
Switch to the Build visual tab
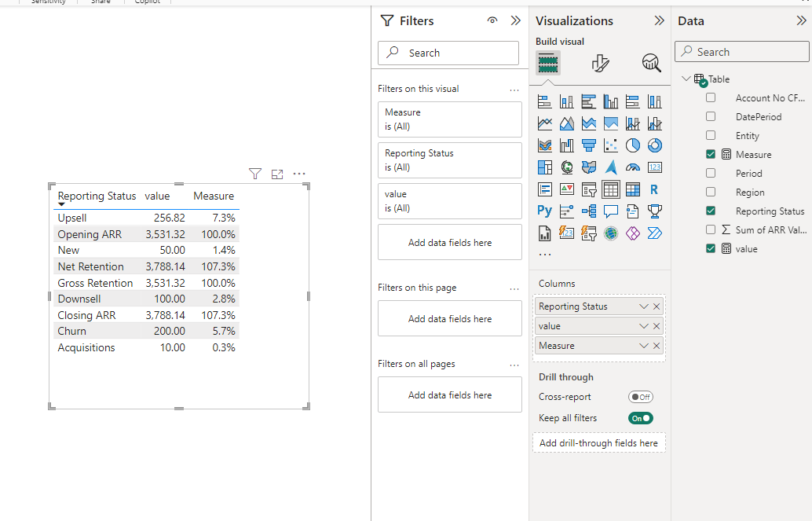coord(548,64)
